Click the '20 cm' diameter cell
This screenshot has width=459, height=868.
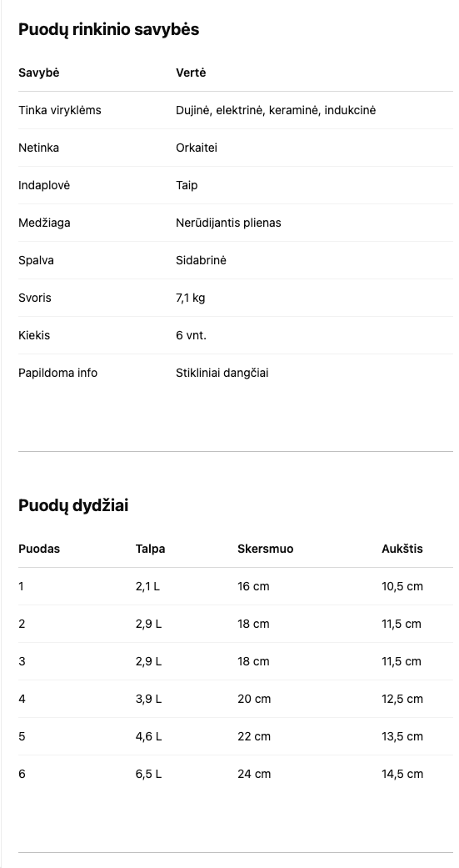[x=254, y=700]
